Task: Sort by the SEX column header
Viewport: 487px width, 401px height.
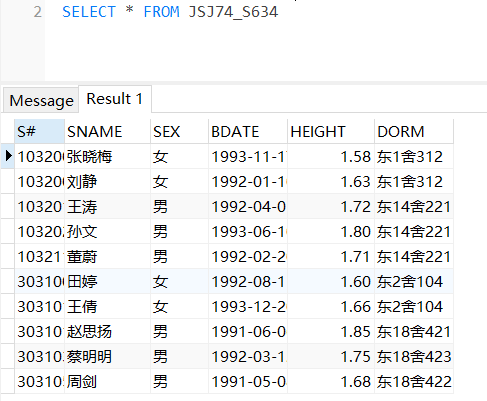Action: (179, 131)
